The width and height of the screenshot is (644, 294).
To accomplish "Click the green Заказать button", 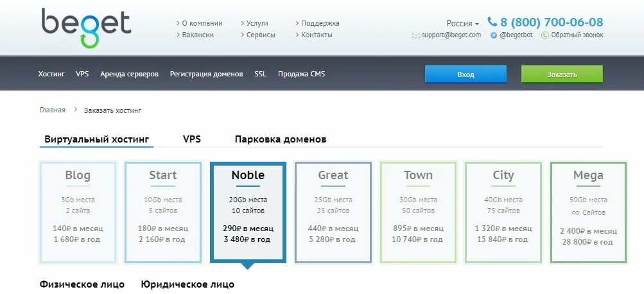I will click(x=562, y=74).
